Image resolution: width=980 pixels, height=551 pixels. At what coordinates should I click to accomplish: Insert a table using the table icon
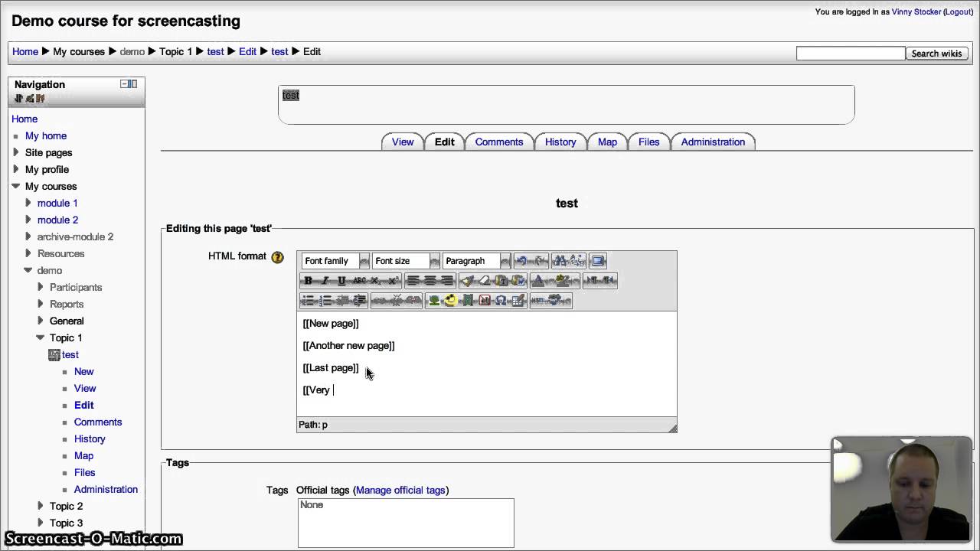click(518, 300)
